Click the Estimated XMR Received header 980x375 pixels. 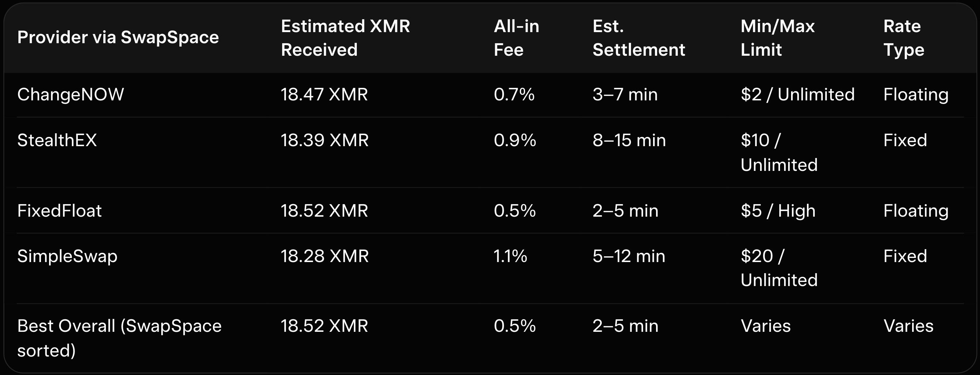(x=345, y=38)
